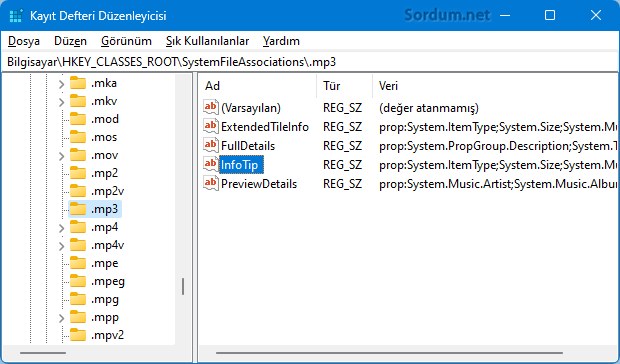620x364 pixels.
Task: Click the .mp3 key label in tree
Action: pos(104,209)
